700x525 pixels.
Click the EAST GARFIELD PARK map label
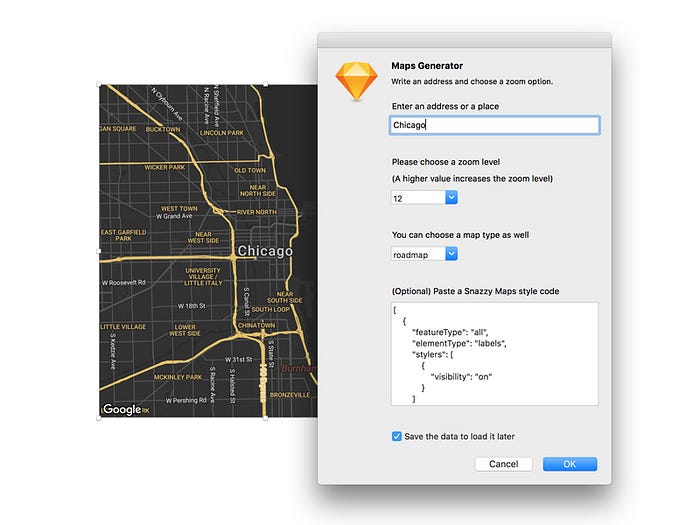coord(123,235)
